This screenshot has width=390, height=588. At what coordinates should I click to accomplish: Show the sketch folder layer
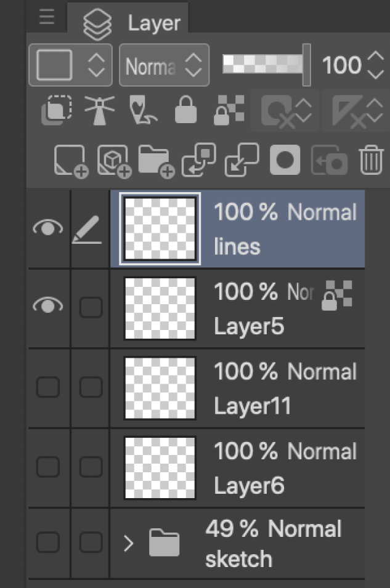(x=48, y=543)
